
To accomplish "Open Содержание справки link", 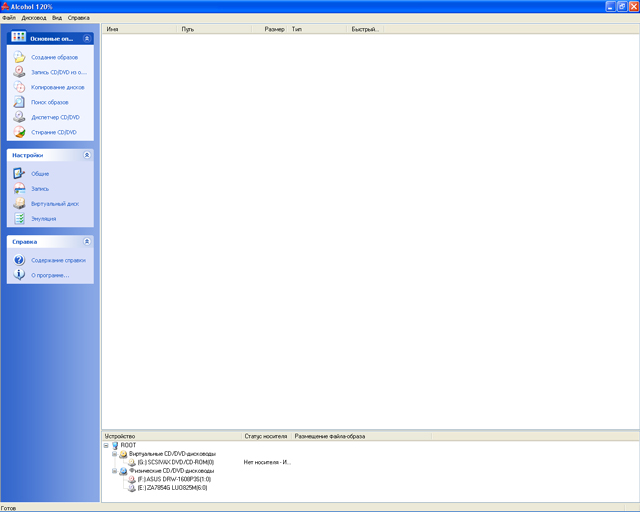I will pyautogui.click(x=58, y=260).
